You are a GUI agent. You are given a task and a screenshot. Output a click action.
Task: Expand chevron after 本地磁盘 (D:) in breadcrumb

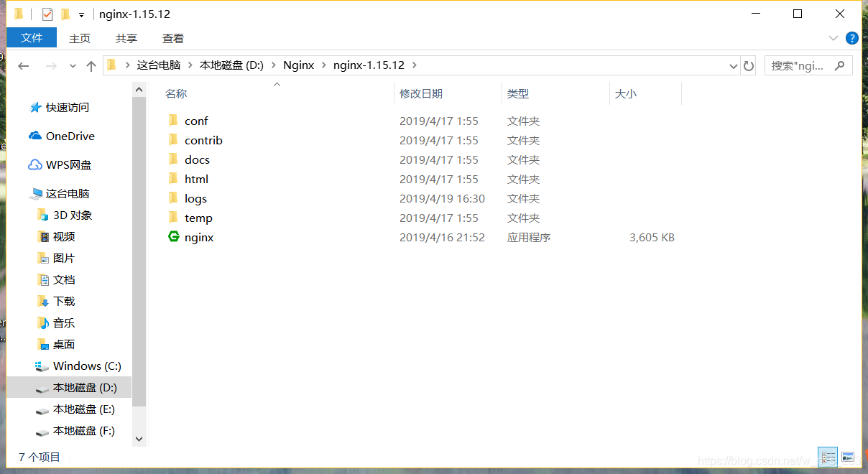[274, 65]
